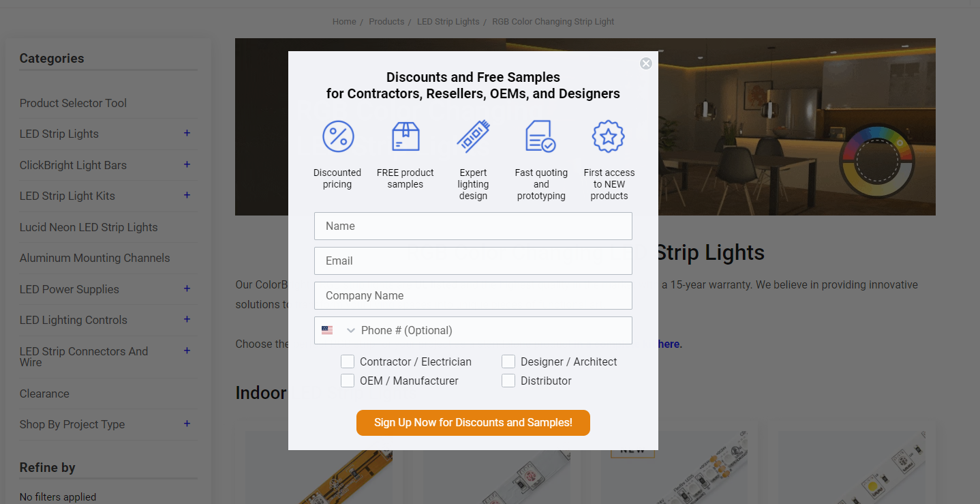Focus the Company Name input field
Image resolution: width=980 pixels, height=504 pixels.
(473, 295)
